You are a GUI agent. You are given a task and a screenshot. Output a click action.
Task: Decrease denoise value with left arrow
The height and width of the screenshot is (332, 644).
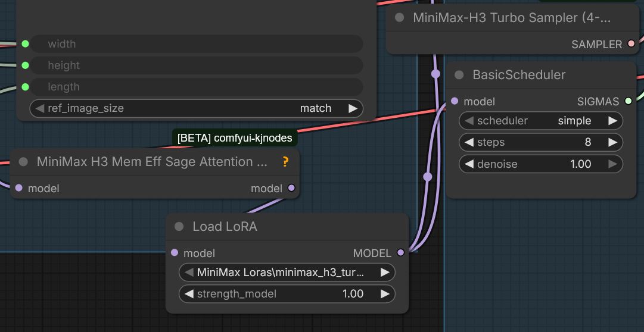click(469, 164)
